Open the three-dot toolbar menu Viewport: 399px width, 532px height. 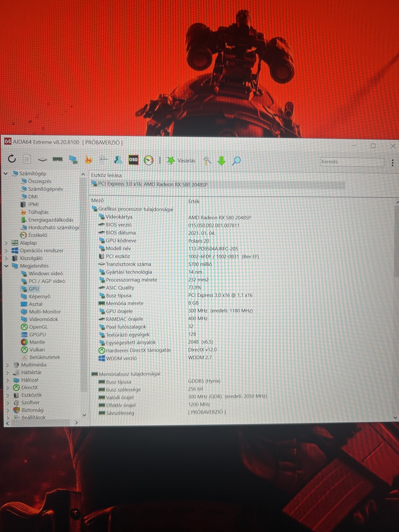[393, 163]
